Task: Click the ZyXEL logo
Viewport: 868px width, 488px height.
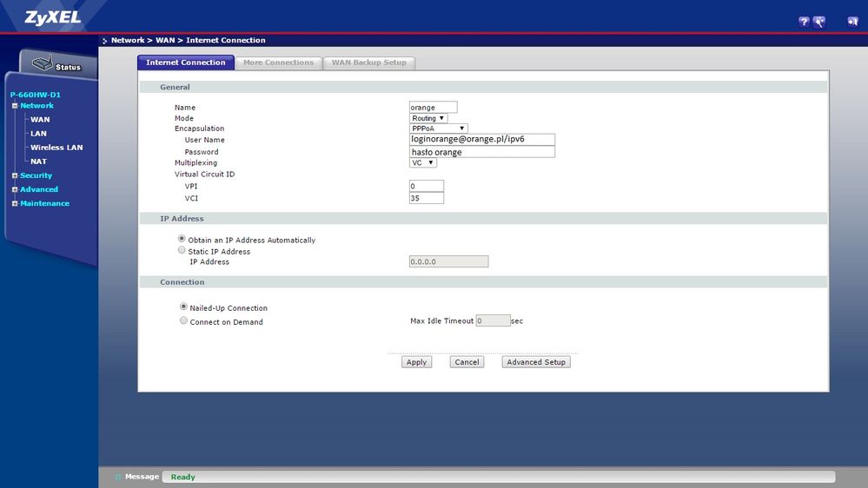Action: 52,17
